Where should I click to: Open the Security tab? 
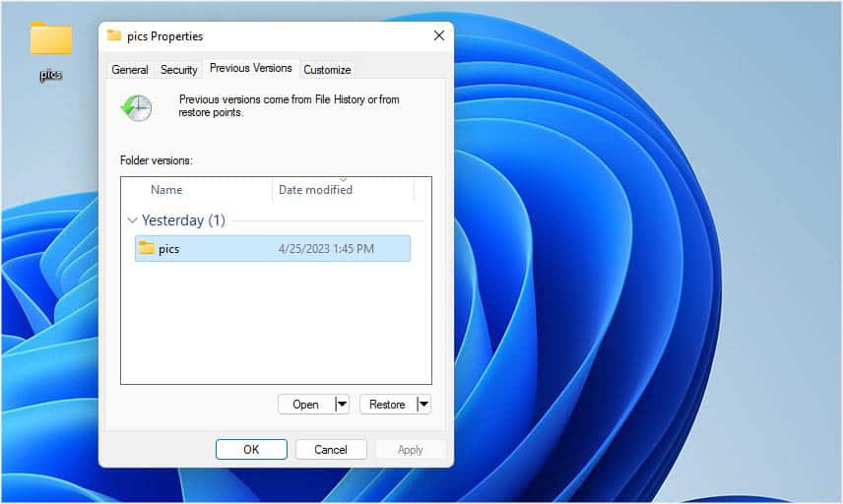tap(178, 70)
